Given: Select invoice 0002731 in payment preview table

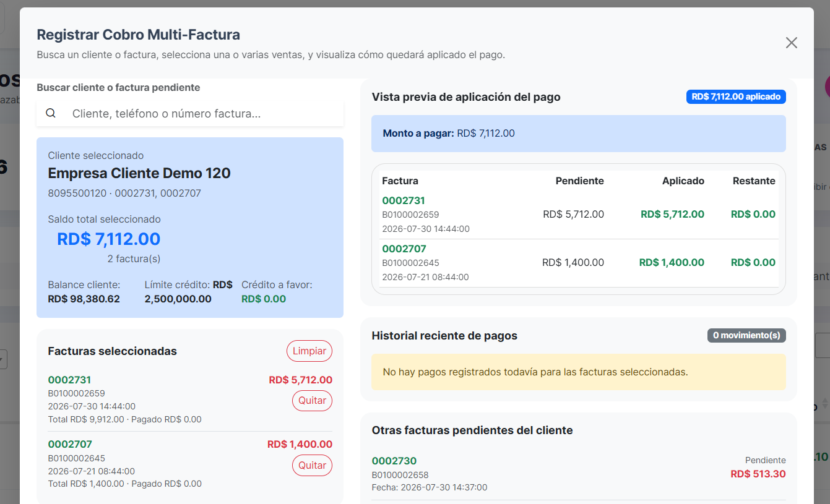Looking at the screenshot, I should 404,200.
